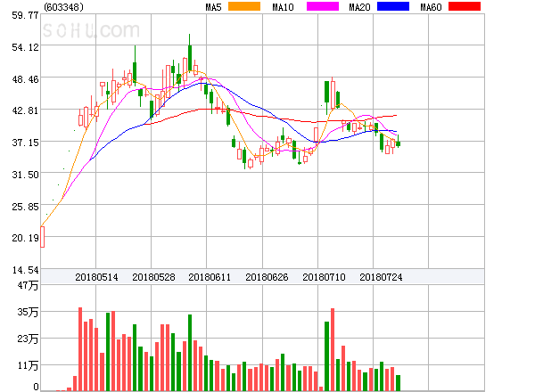Click the 37.15 price axis label

coord(25,143)
